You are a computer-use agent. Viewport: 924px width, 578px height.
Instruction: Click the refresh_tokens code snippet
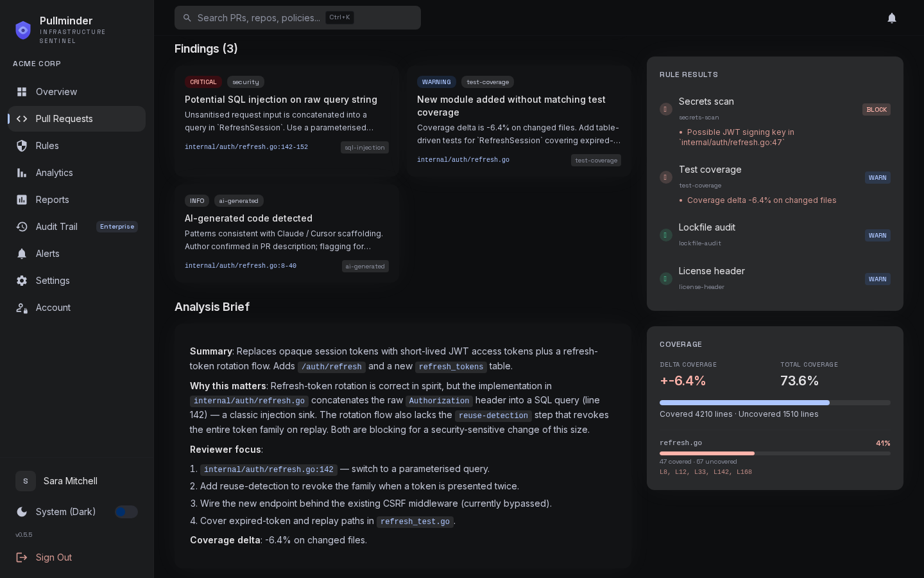pyautogui.click(x=451, y=367)
